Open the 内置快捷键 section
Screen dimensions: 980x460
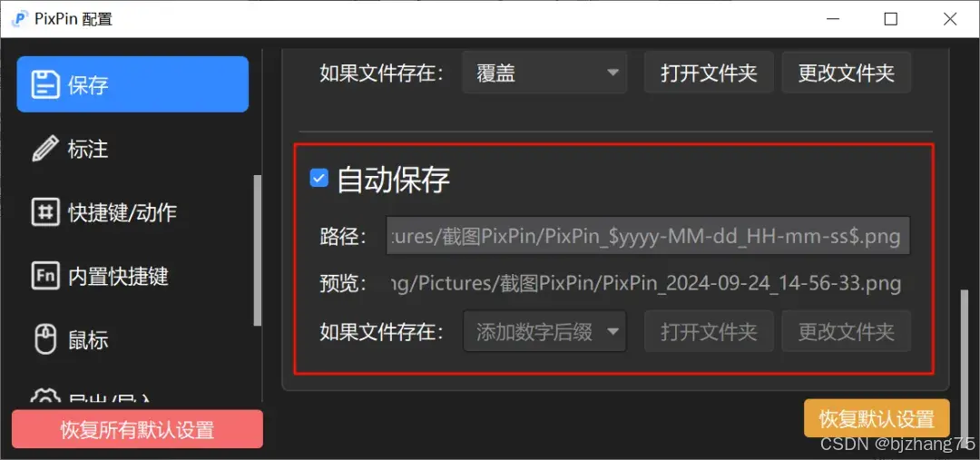point(132,276)
